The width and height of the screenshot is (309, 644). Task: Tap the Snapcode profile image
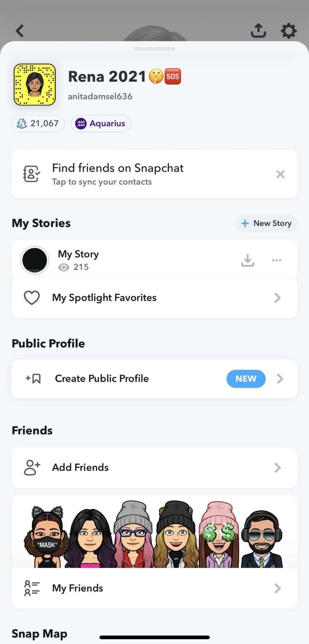pyautogui.click(x=35, y=85)
